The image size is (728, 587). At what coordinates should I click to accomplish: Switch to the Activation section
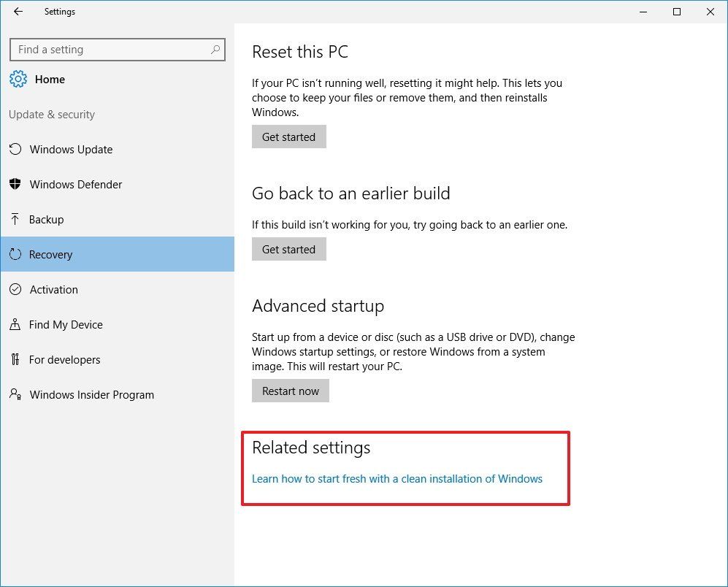point(53,289)
